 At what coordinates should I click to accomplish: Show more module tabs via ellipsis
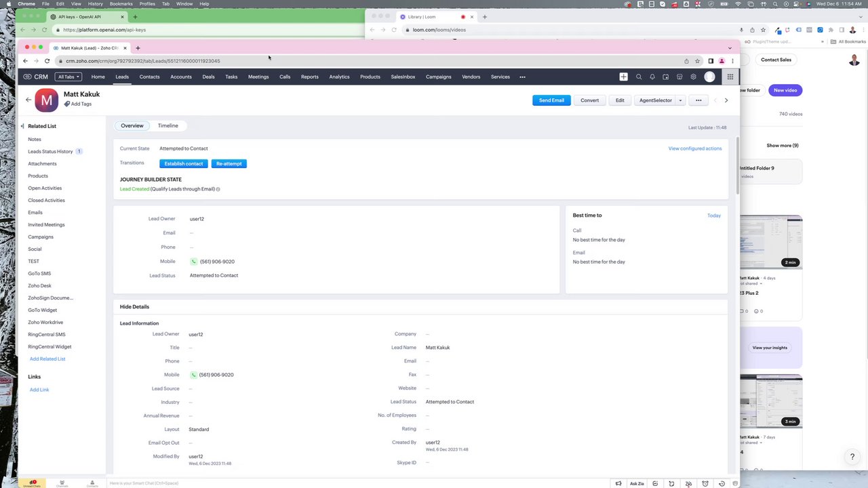tap(522, 77)
